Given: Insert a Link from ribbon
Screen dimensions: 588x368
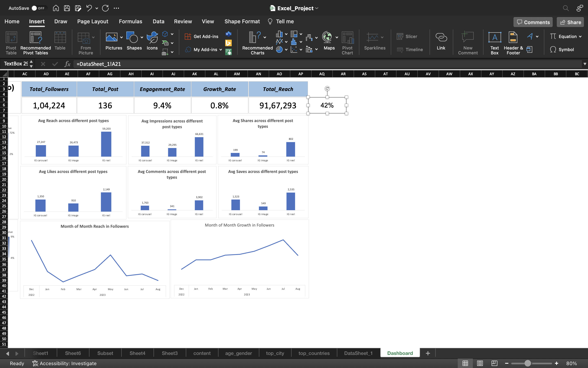Looking at the screenshot, I should tap(441, 41).
